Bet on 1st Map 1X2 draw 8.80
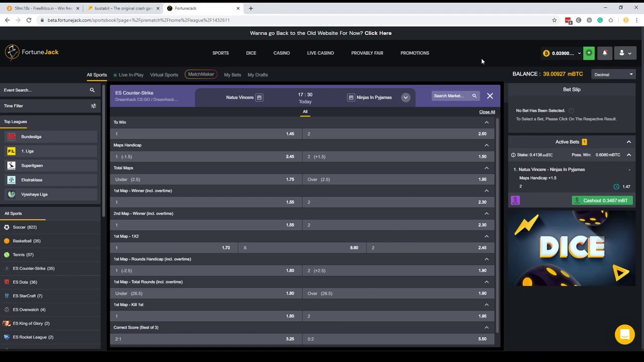This screenshot has width=644, height=362. pos(301,248)
